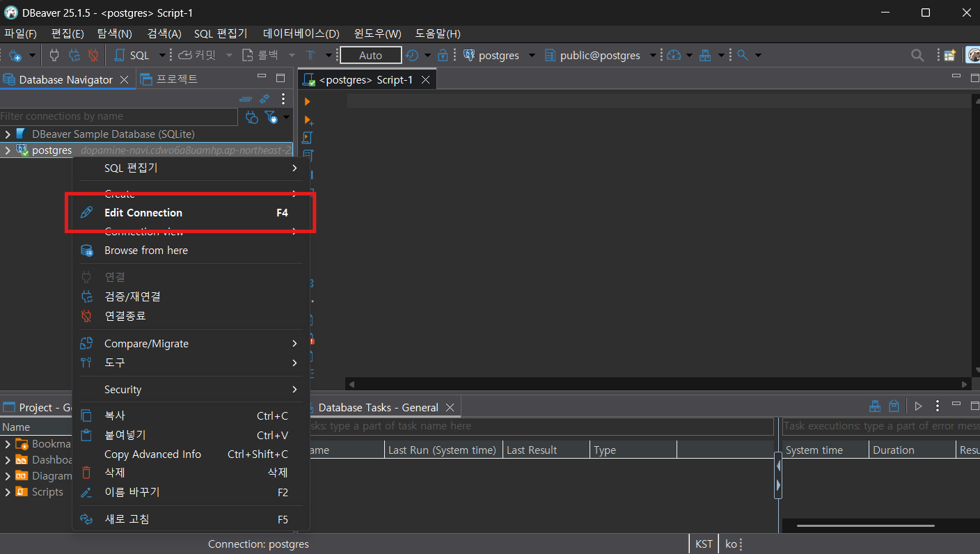Click the DBeaver perspective beaver icon
The height and width of the screenshot is (554, 980).
[x=974, y=55]
